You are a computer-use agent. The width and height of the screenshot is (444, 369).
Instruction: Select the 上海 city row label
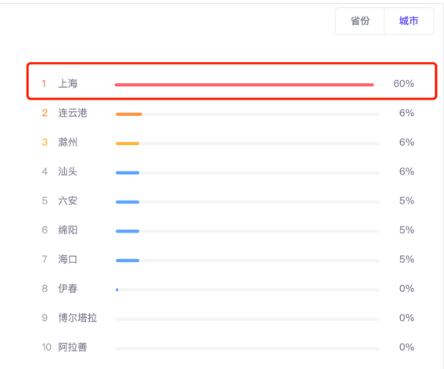(x=68, y=83)
